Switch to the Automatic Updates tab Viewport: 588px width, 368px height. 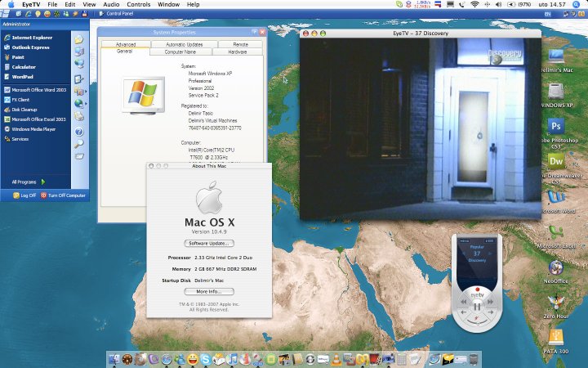pyautogui.click(x=184, y=44)
